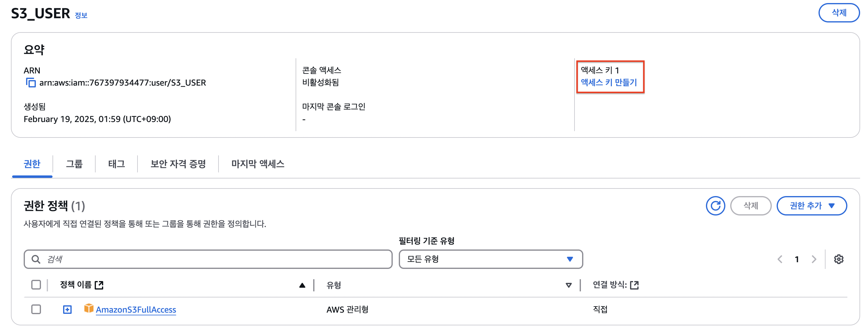
Task: Sort ascending by policy name arrow
Action: coord(302,286)
